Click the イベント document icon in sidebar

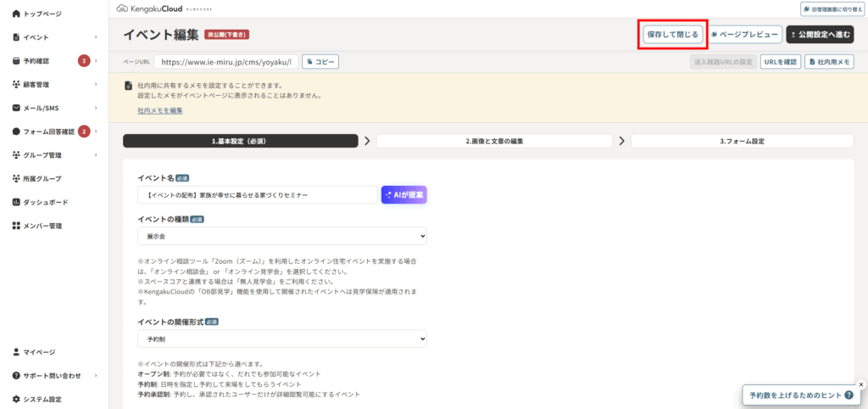(16, 37)
